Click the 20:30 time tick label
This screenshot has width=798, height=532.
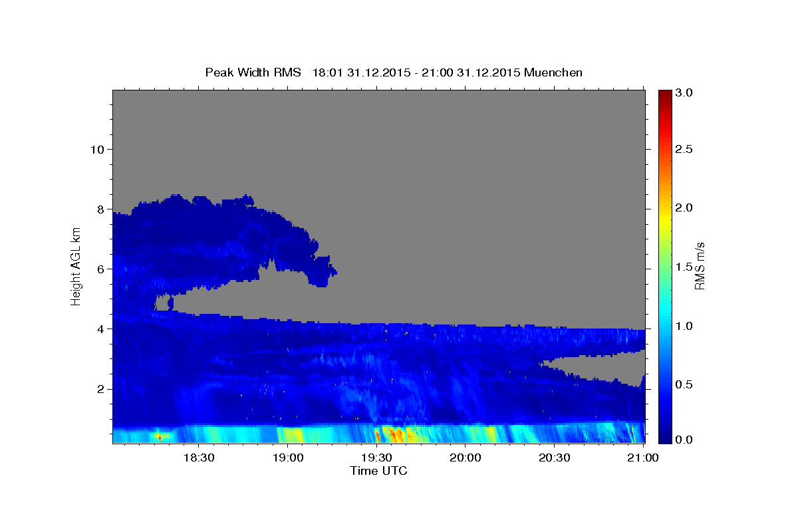coord(554,458)
